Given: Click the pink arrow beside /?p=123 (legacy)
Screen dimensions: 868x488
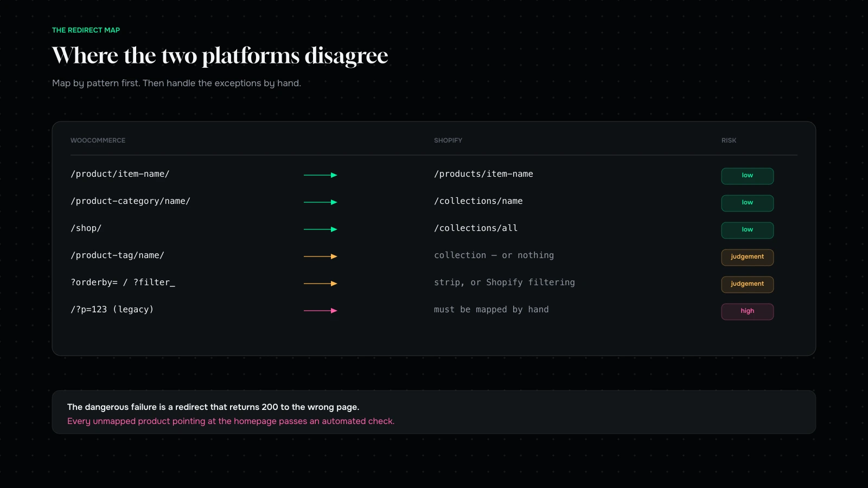Looking at the screenshot, I should pyautogui.click(x=321, y=311).
